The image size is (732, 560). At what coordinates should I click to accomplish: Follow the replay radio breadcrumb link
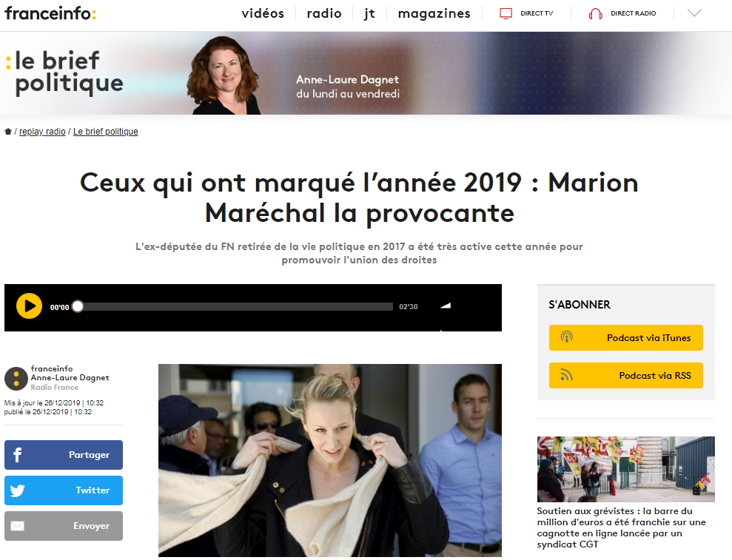(x=42, y=132)
